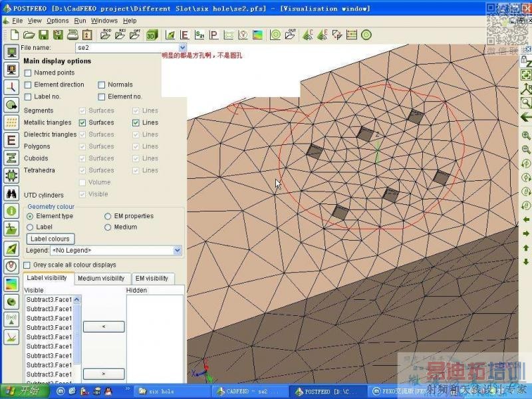Switch to EM visibility tab
This screenshot has width=532, height=399.
[152, 279]
